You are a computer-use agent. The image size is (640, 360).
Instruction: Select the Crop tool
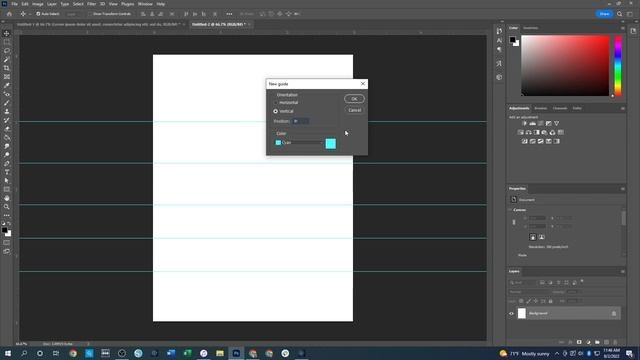(x=7, y=68)
